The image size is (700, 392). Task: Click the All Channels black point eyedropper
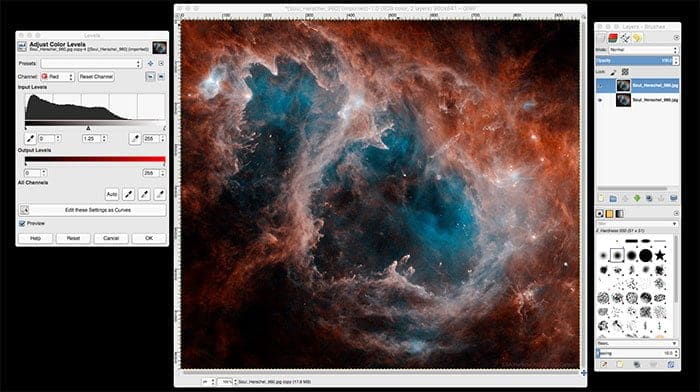pyautogui.click(x=129, y=194)
